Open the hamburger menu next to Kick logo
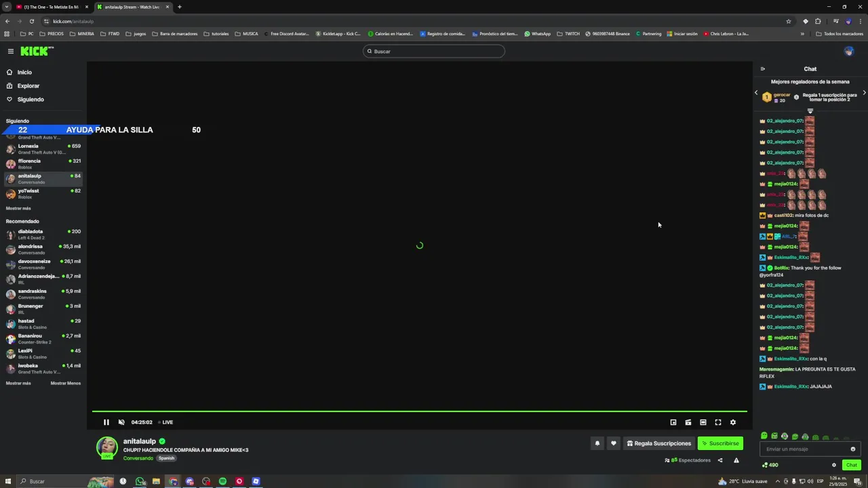The width and height of the screenshot is (868, 488). pos(11,51)
